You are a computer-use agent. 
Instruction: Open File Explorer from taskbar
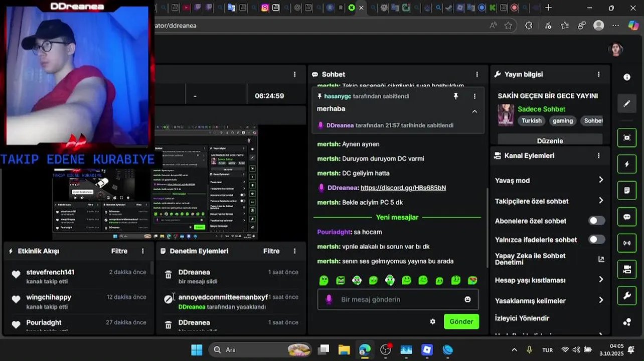(x=344, y=350)
